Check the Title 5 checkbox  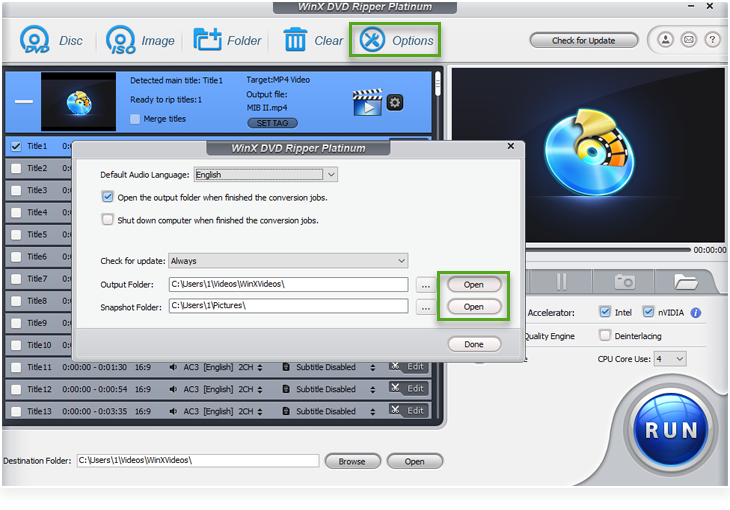16,234
